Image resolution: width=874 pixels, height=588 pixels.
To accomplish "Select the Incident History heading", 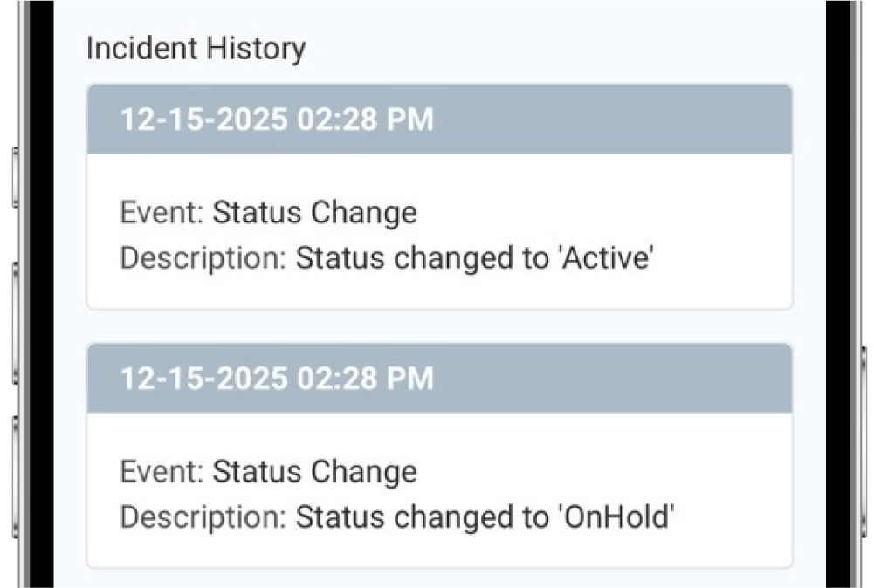I will coord(194,48).
